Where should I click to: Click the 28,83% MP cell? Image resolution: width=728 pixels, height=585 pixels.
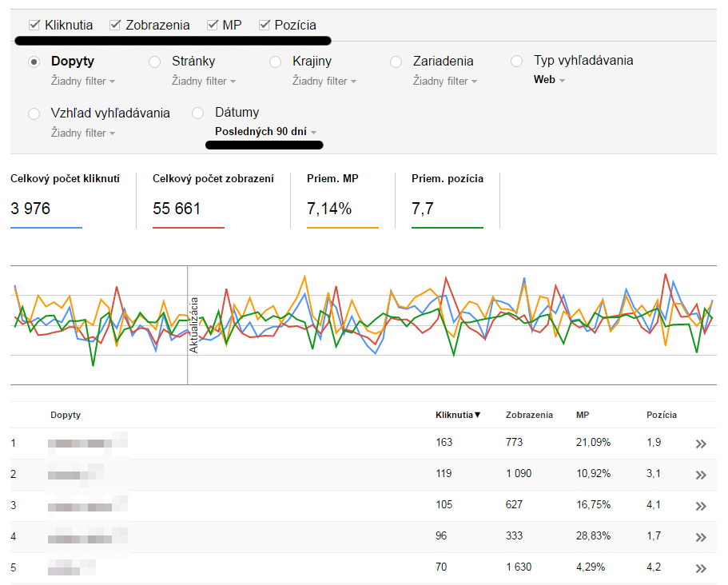point(594,535)
